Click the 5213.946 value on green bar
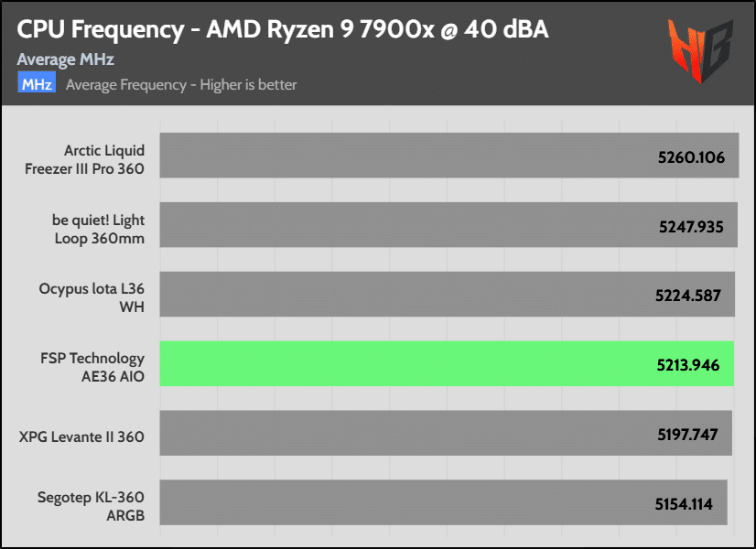The height and width of the screenshot is (549, 756). 688,365
